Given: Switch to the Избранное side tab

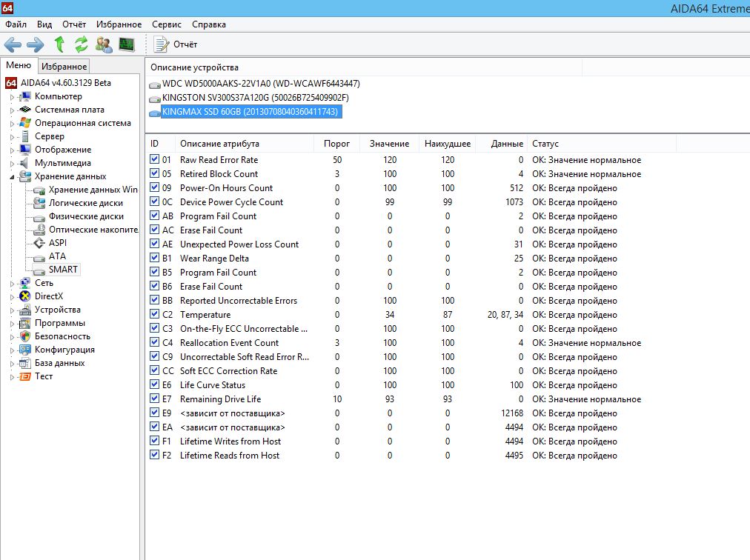Looking at the screenshot, I should 64,66.
